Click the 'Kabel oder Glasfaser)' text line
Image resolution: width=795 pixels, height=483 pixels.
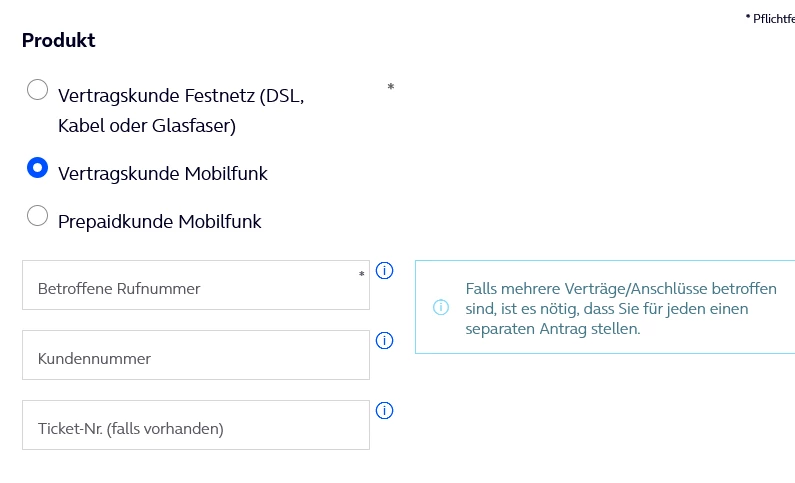[147, 126]
